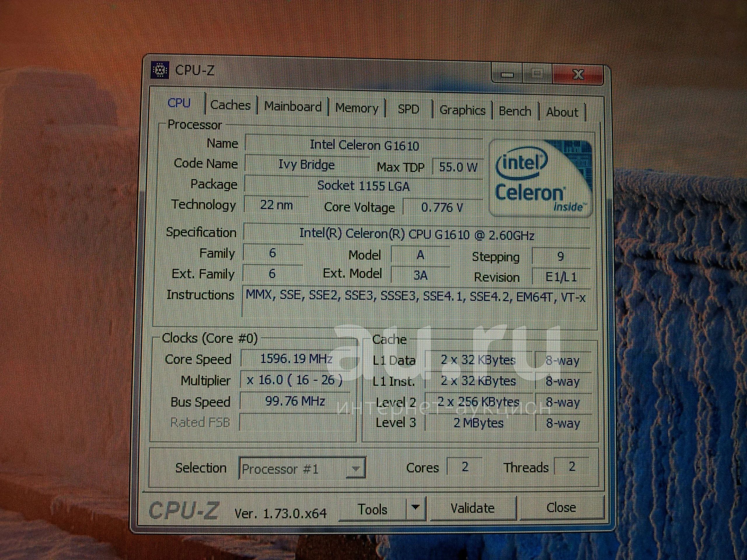Open the Processor #1 selection dropdown
This screenshot has height=560, width=747.
[302, 468]
